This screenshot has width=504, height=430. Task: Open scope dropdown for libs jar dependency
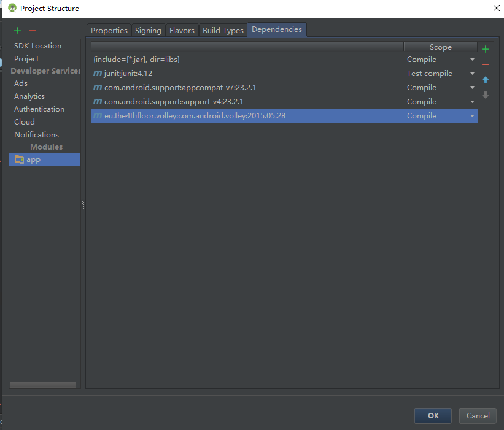click(472, 60)
